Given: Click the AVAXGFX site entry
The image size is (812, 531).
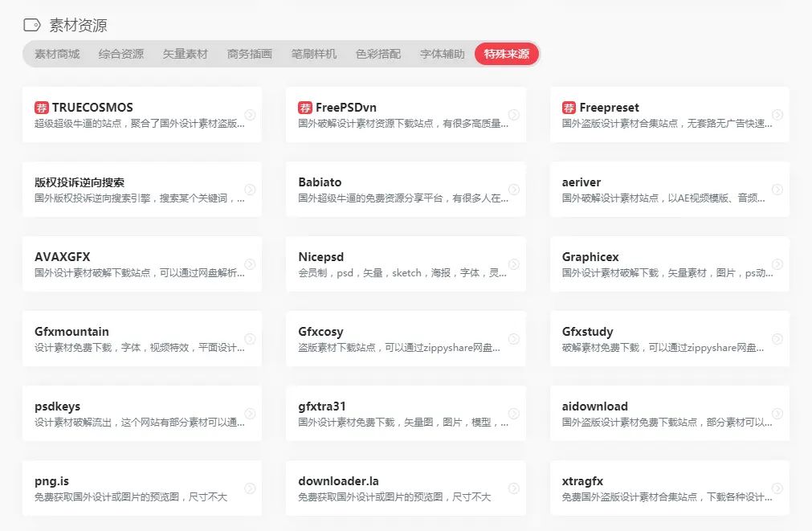Looking at the screenshot, I should pos(141,263).
